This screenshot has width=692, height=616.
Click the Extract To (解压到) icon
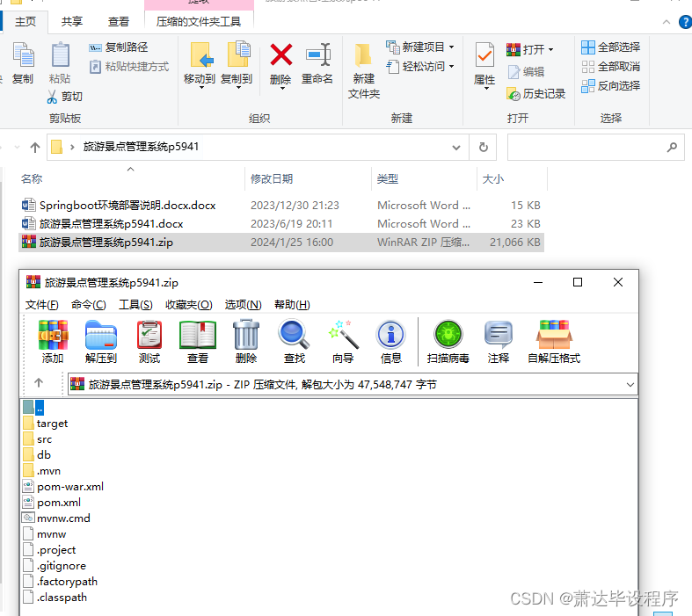coord(101,335)
